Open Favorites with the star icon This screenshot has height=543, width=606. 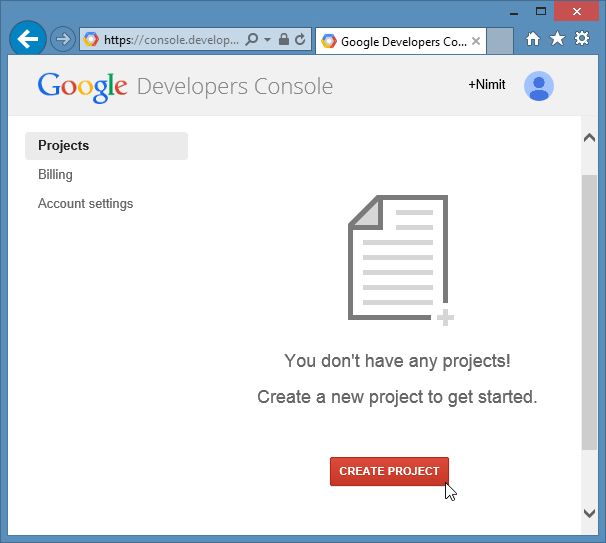[557, 39]
